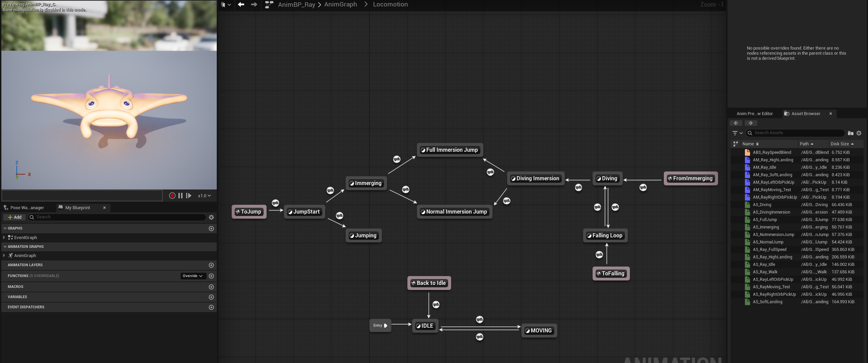The image size is (868, 363).
Task: Select the AS_Ray_Walk asset in the list
Action: (765, 272)
